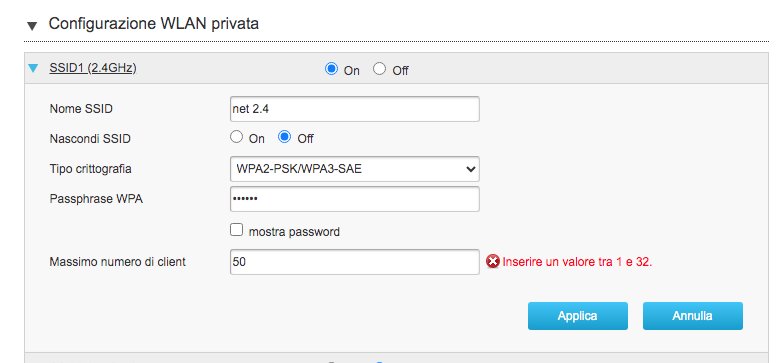Viewport: 781px width, 363px height.
Task: Open the Tipo crittografia dropdown
Action: coord(355,169)
